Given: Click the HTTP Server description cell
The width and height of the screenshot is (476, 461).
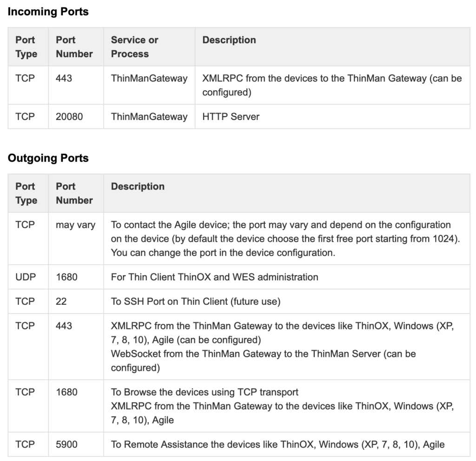Looking at the screenshot, I should click(x=231, y=117).
